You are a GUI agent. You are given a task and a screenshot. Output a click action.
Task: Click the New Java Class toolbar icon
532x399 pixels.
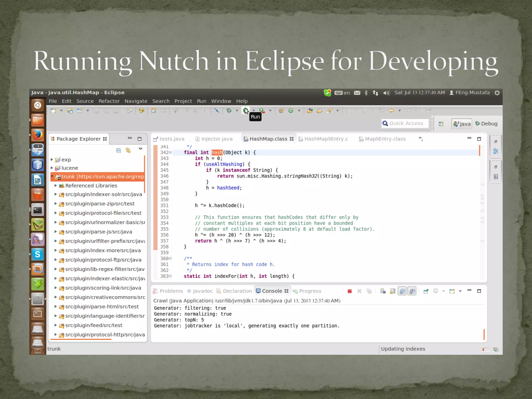point(291,111)
